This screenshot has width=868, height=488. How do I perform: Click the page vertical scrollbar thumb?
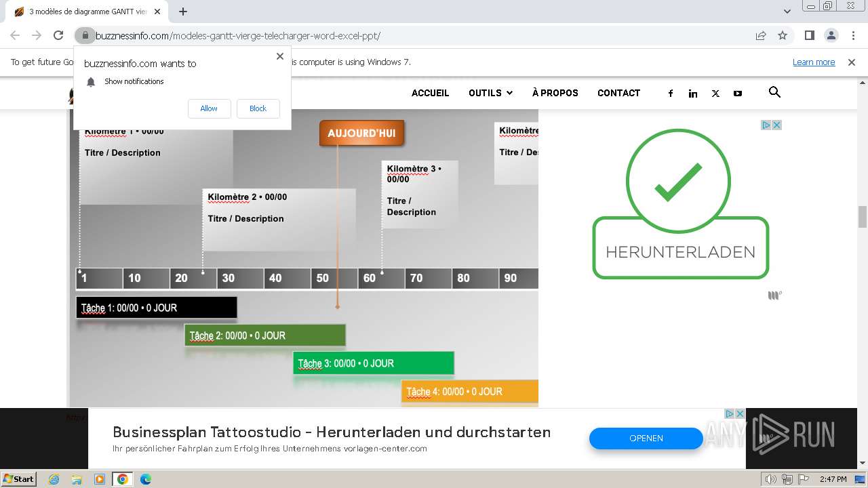coord(863,217)
